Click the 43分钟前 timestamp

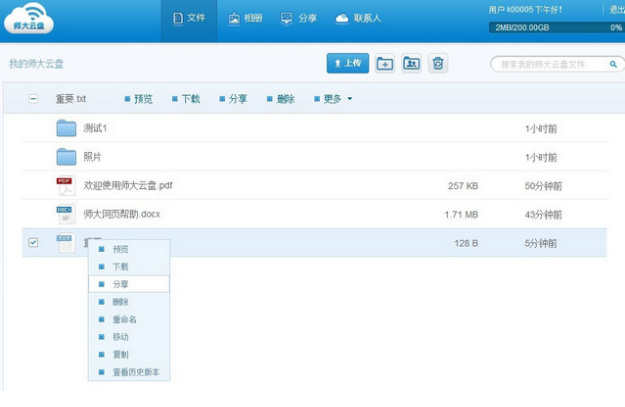543,214
